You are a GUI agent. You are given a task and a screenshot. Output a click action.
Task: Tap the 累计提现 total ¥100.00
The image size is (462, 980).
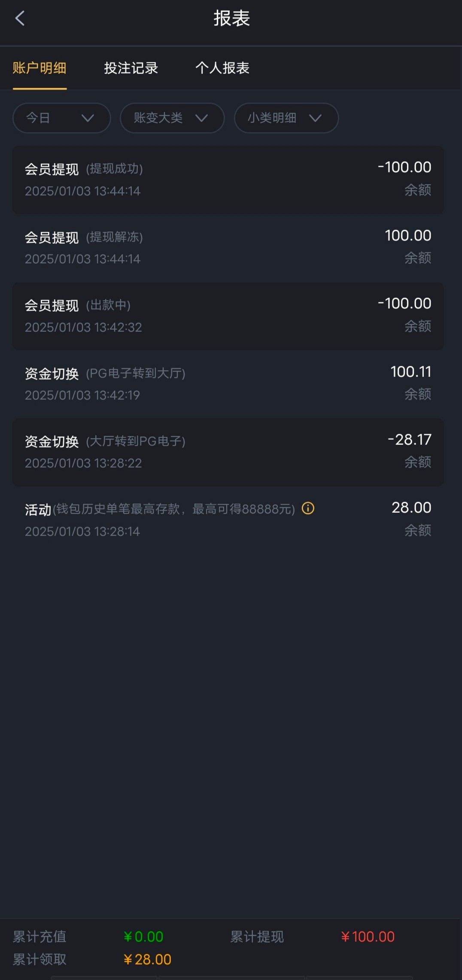(x=368, y=937)
